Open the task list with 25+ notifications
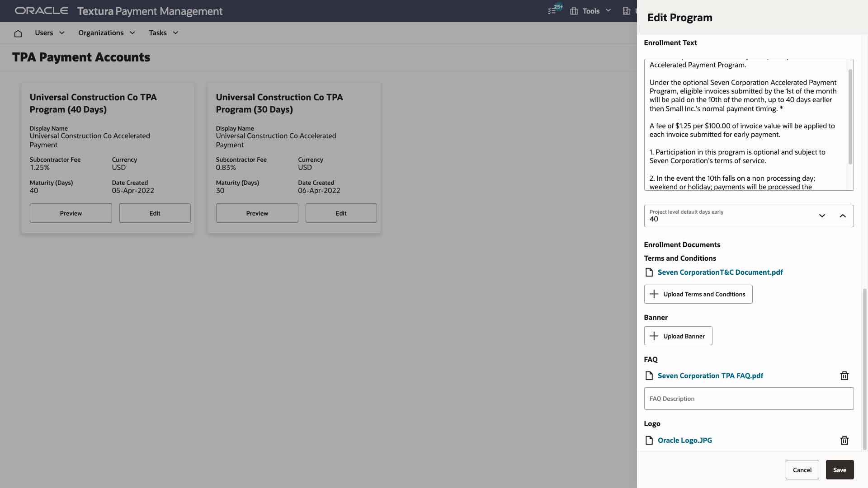Viewport: 868px width, 488px height. [x=553, y=11]
